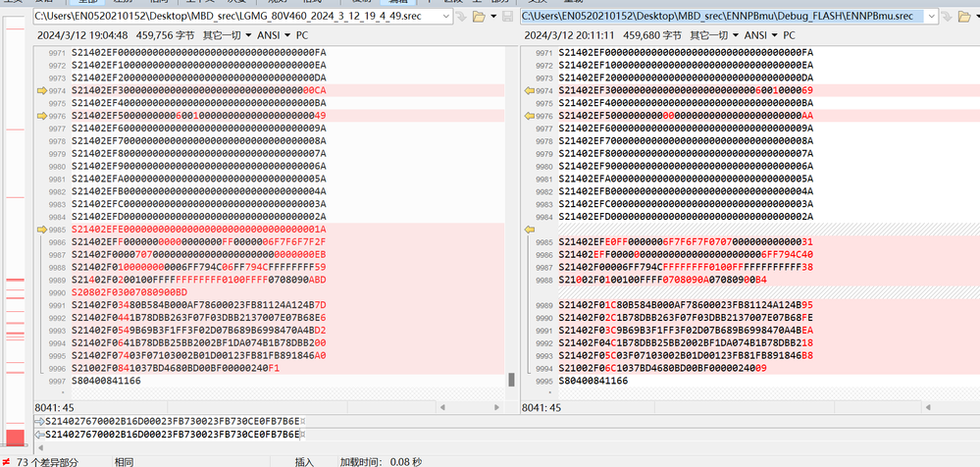
Task: Copy right line 9976 to left via arrow
Action: [x=530, y=116]
